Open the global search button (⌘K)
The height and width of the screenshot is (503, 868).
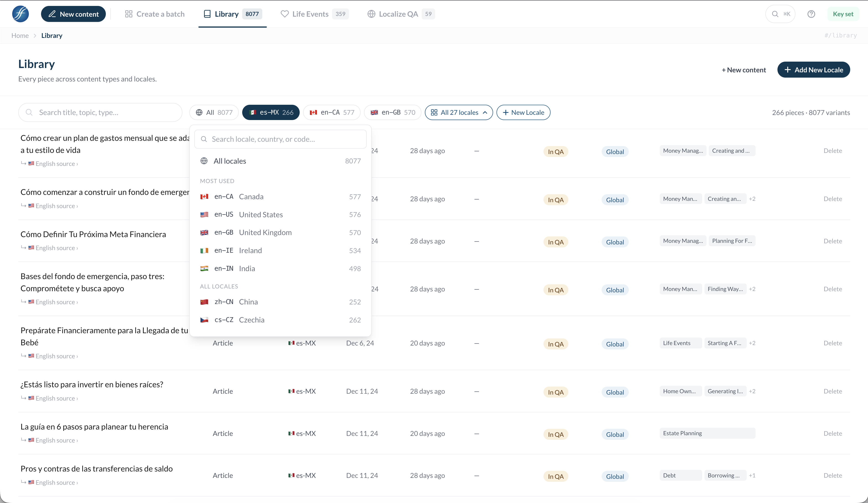(x=780, y=14)
